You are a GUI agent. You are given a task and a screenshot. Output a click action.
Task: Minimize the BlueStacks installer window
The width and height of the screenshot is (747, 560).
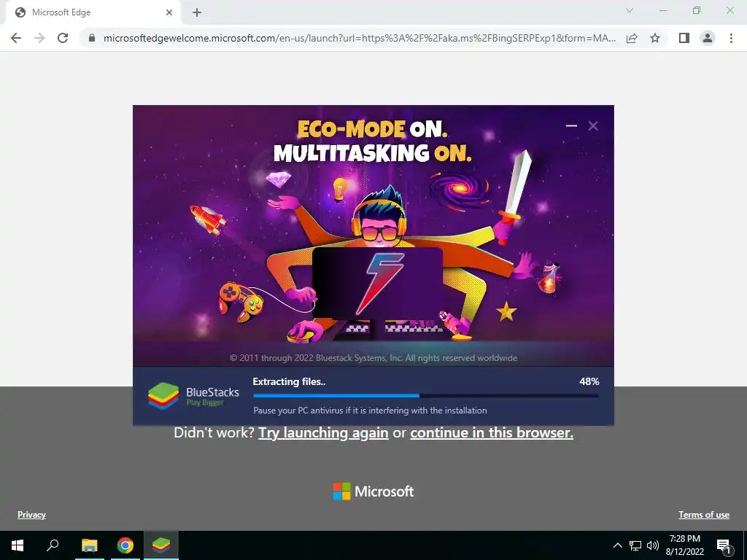click(x=571, y=125)
